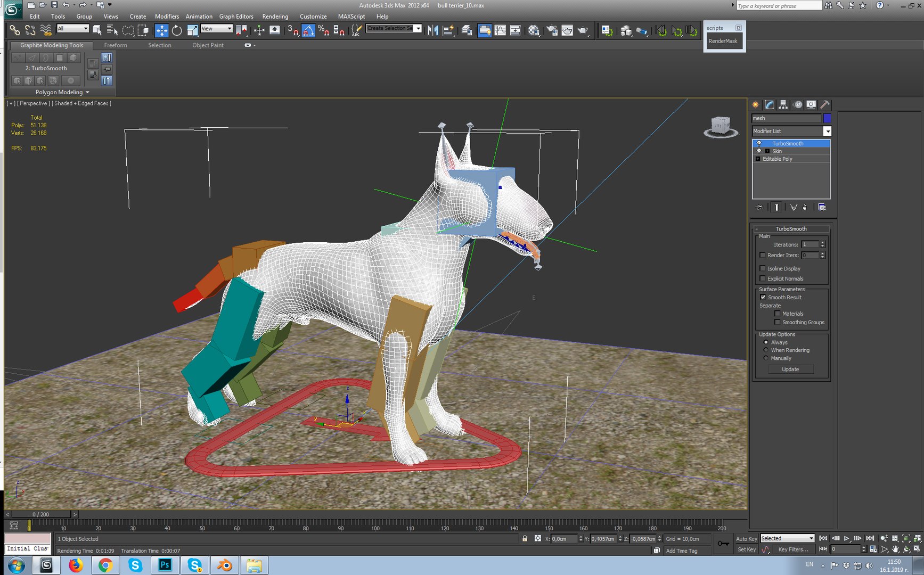
Task: Enable the Explicit Normals checkbox
Action: click(x=762, y=278)
